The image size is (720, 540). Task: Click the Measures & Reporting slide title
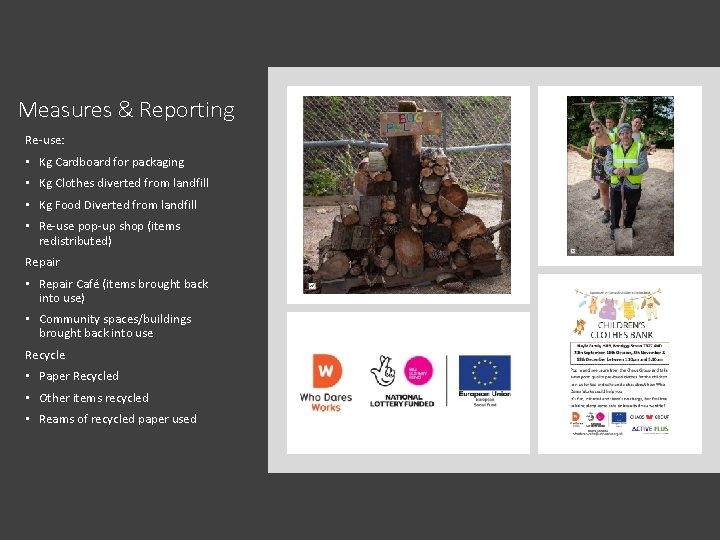tap(127, 111)
